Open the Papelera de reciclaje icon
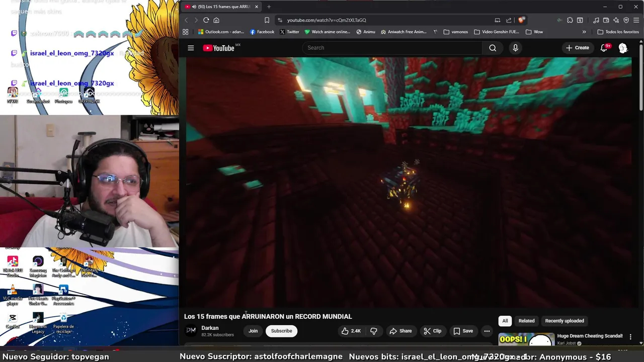644x362 pixels. click(x=63, y=323)
